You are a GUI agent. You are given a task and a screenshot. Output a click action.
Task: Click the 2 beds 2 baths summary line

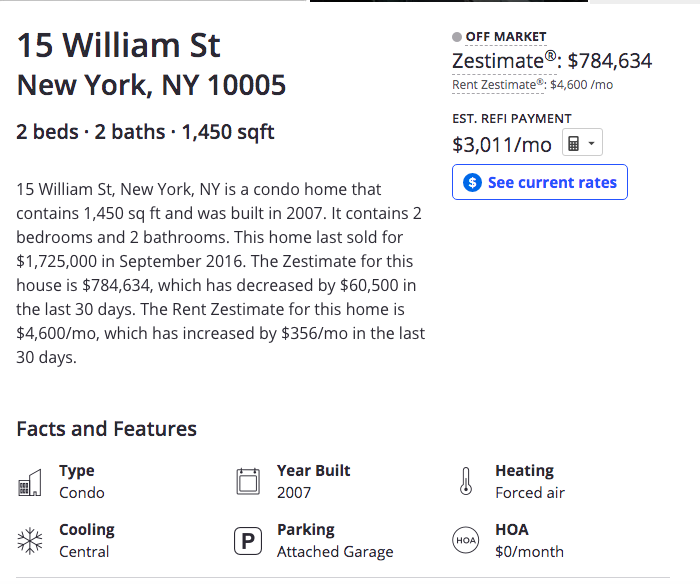click(145, 132)
